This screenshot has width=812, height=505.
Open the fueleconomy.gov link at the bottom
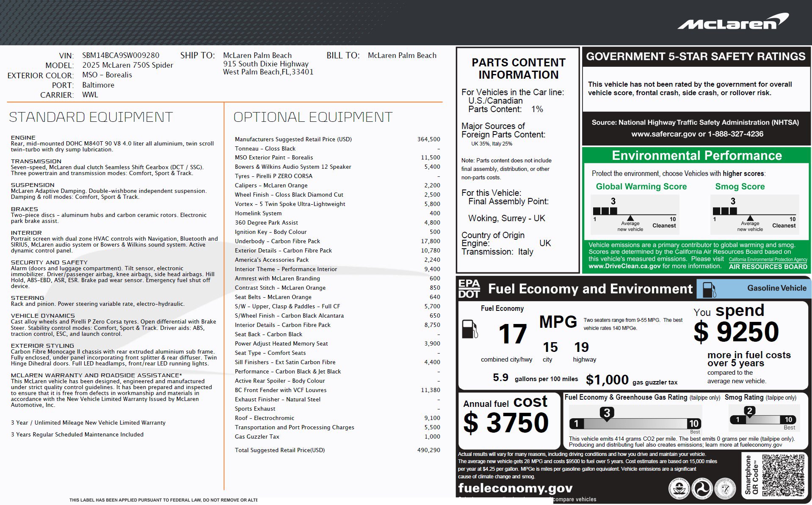(x=515, y=488)
